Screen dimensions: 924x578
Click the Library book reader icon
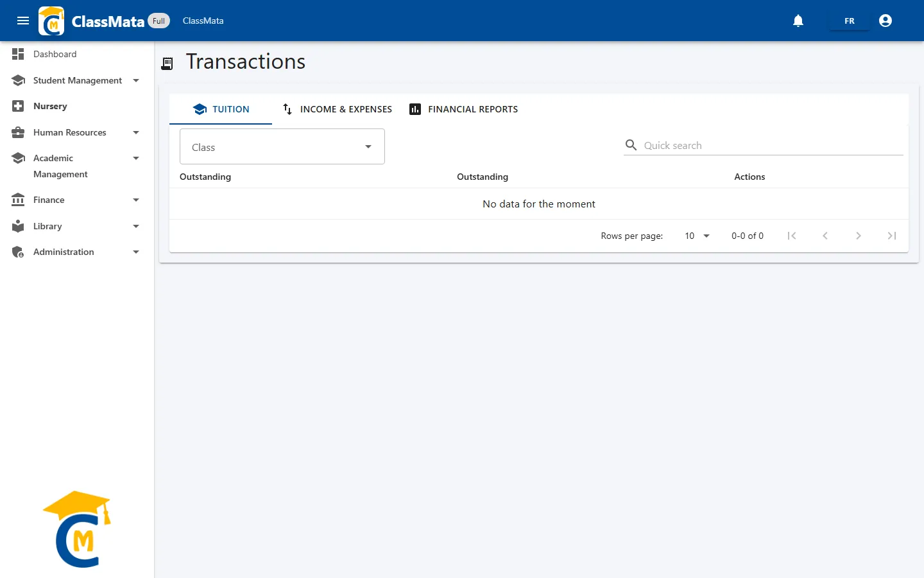click(18, 226)
